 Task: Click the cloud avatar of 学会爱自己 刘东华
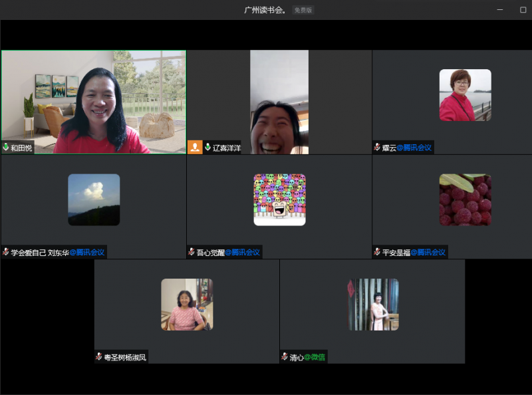coord(94,199)
